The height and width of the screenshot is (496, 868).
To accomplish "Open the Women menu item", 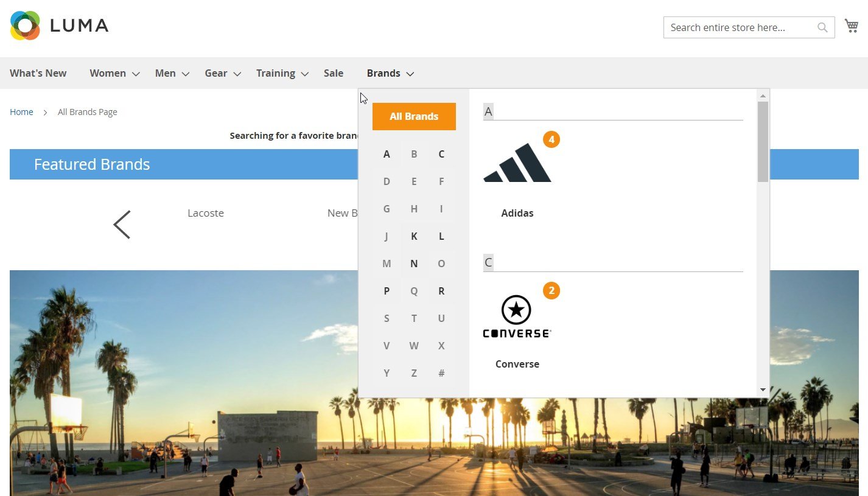I will click(x=108, y=73).
